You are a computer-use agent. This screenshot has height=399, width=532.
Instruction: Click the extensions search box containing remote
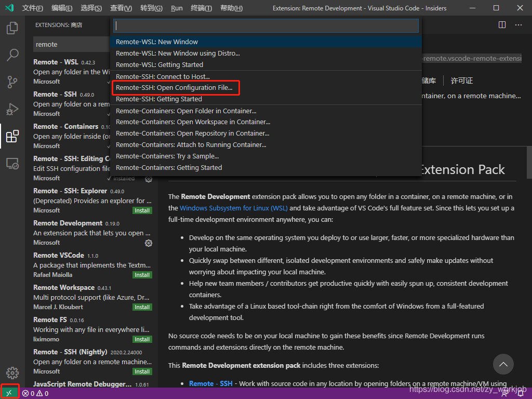tap(72, 45)
